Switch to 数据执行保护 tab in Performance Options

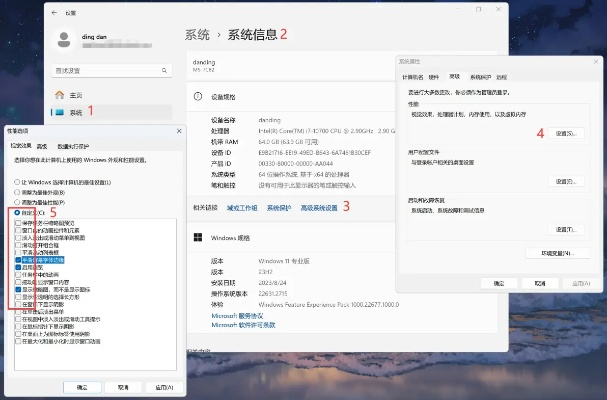click(x=74, y=146)
